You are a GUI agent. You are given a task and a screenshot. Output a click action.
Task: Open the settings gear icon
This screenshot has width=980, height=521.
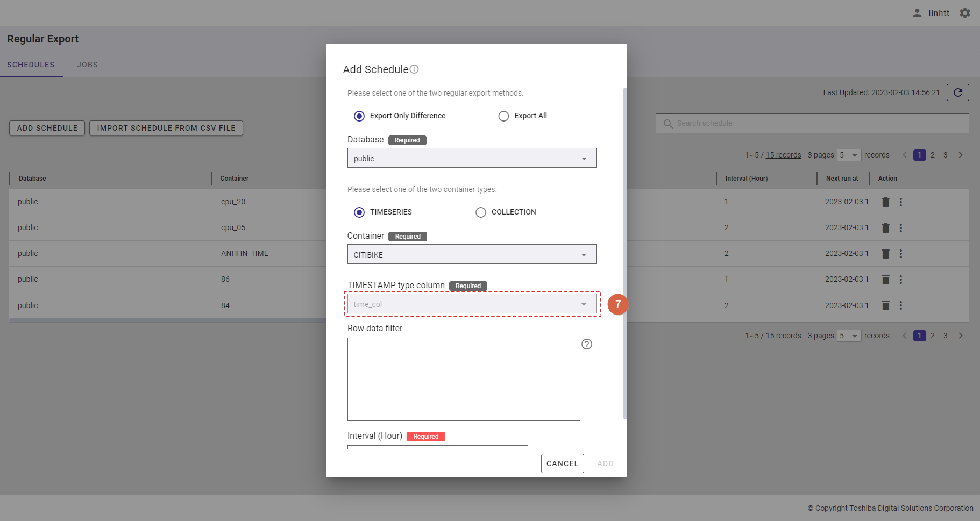point(965,13)
